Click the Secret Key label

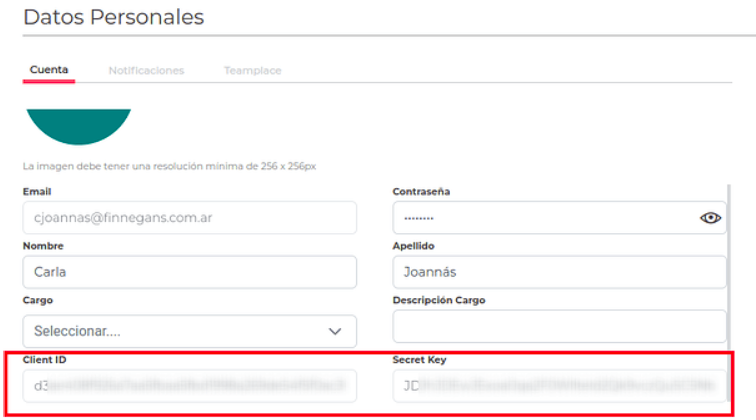click(419, 359)
